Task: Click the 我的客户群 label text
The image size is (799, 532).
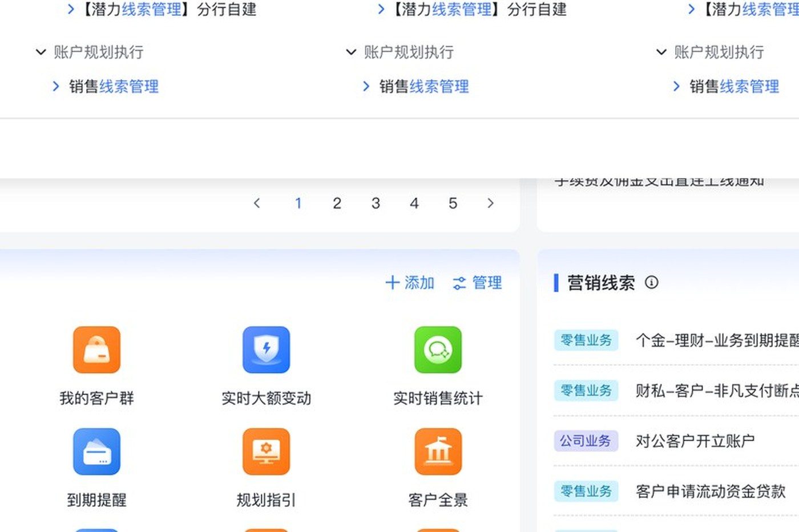Action: point(96,398)
